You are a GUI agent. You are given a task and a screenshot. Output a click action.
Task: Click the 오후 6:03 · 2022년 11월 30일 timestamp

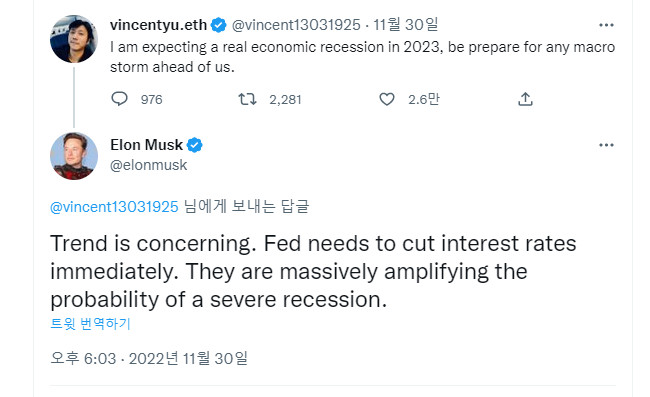click(149, 358)
